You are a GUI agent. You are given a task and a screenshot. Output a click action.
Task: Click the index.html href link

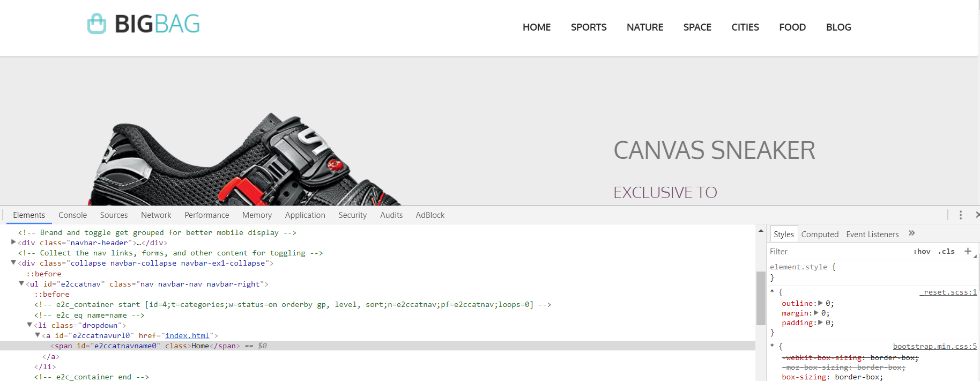tap(187, 335)
